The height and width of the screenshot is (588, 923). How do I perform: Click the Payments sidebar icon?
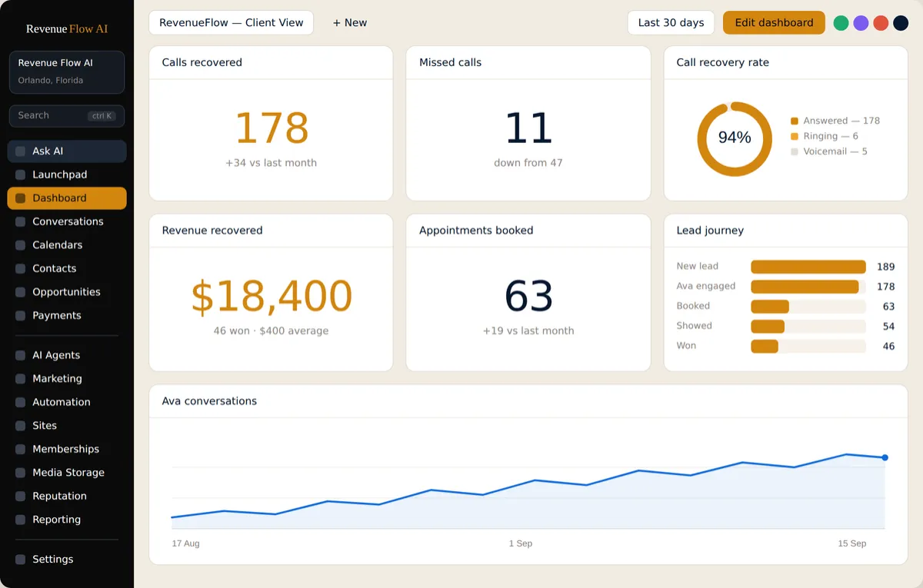point(20,316)
